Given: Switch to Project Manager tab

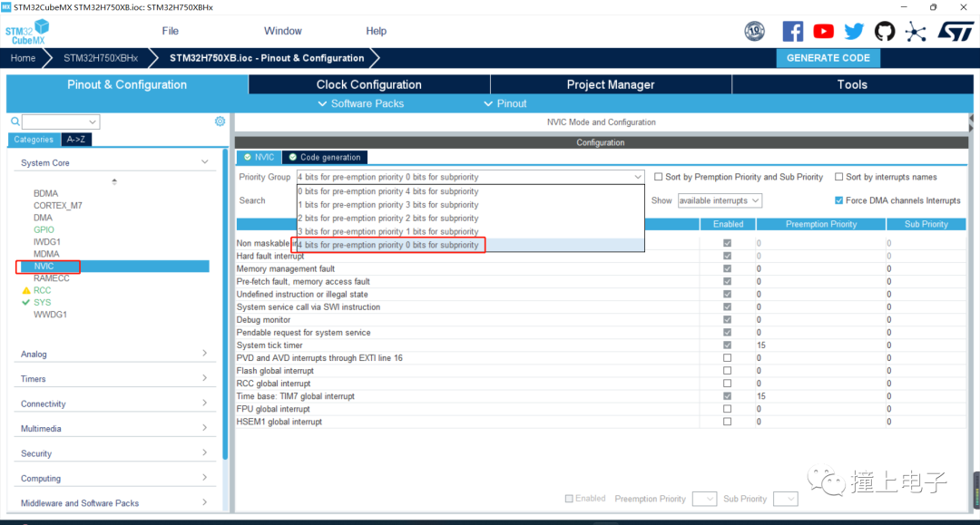Looking at the screenshot, I should tap(611, 84).
